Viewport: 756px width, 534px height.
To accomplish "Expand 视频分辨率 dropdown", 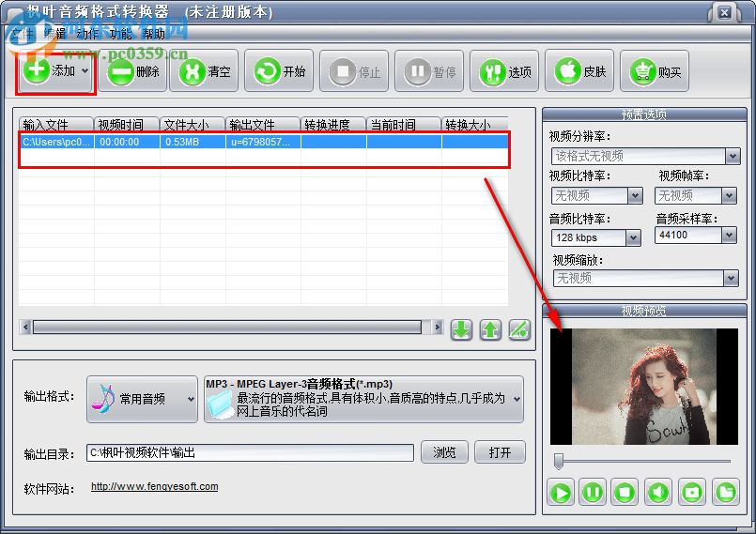I will coord(733,156).
